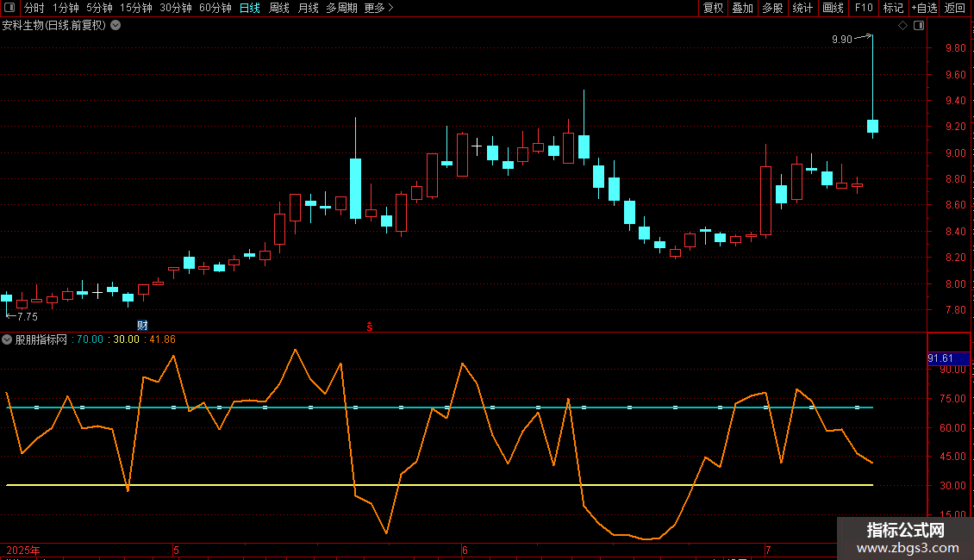Click the 9.00 price axis label
This screenshot has width=974, height=560.
(955, 153)
